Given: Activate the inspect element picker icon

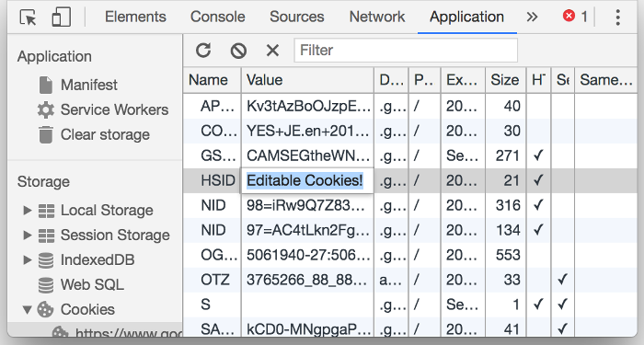Looking at the screenshot, I should coord(28,17).
